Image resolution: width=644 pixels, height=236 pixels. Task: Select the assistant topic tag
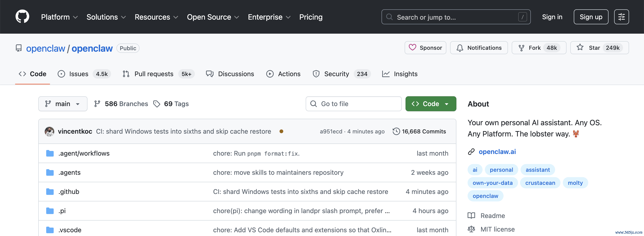click(538, 170)
